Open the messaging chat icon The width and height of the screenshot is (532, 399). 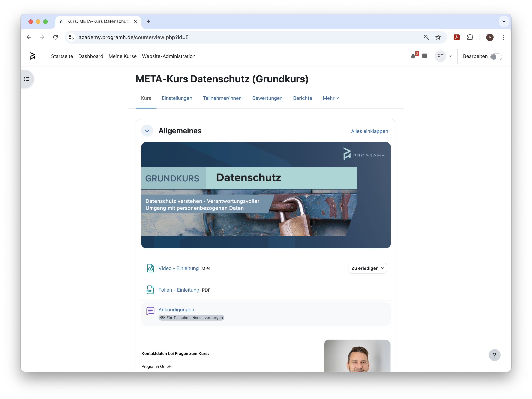click(424, 56)
